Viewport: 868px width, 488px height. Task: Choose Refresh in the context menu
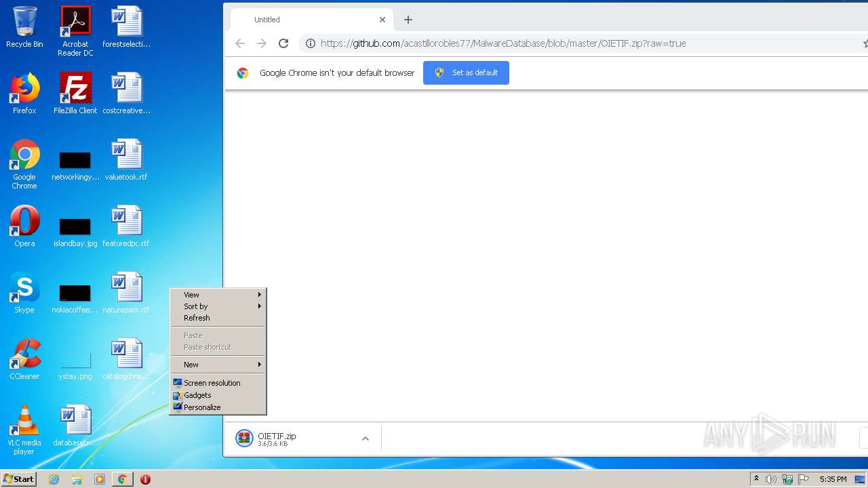pos(218,318)
